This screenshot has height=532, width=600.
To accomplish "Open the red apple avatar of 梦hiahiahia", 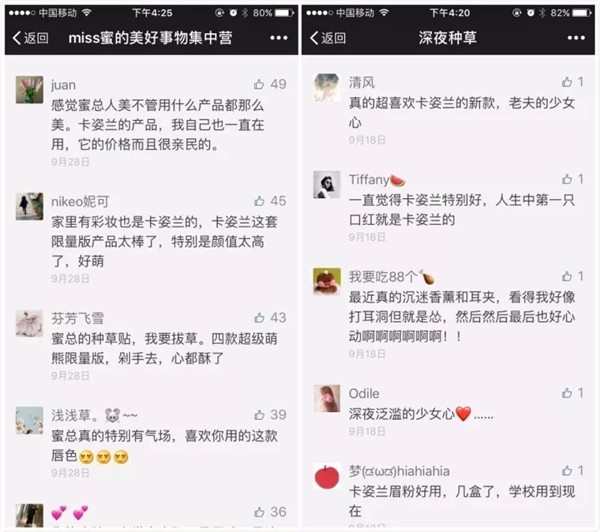I will (327, 477).
